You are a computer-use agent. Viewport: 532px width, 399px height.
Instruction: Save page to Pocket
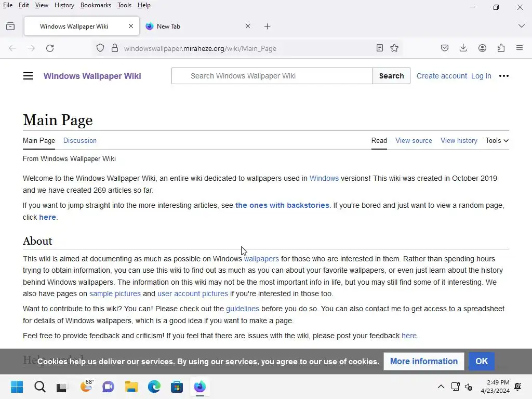445,48
